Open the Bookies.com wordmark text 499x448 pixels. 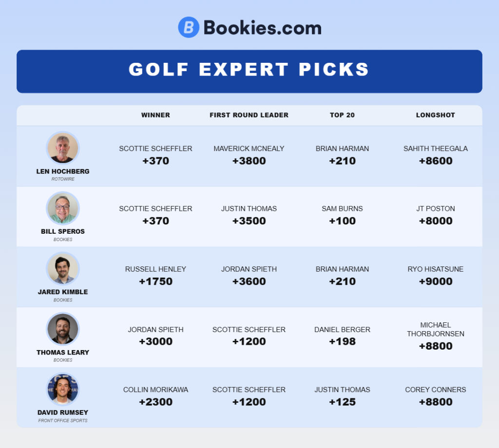pyautogui.click(x=262, y=28)
